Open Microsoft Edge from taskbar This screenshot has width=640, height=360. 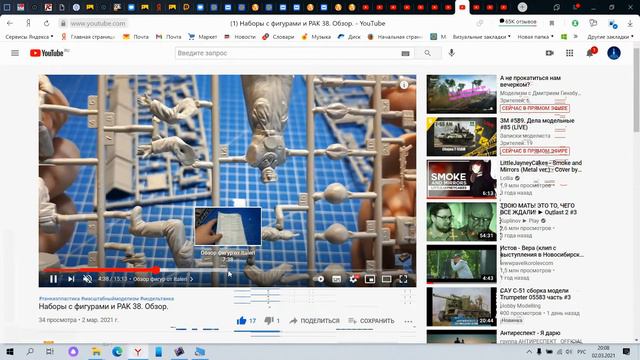(x=117, y=351)
